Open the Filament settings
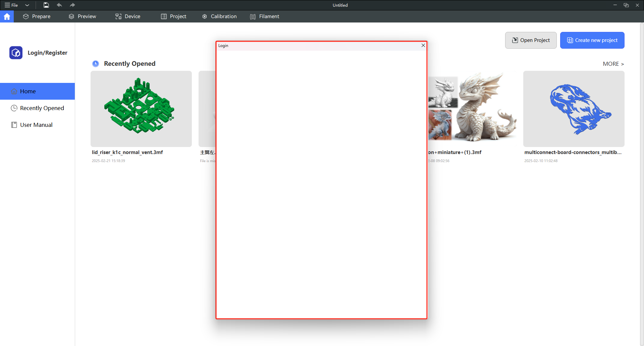644x346 pixels. (265, 16)
